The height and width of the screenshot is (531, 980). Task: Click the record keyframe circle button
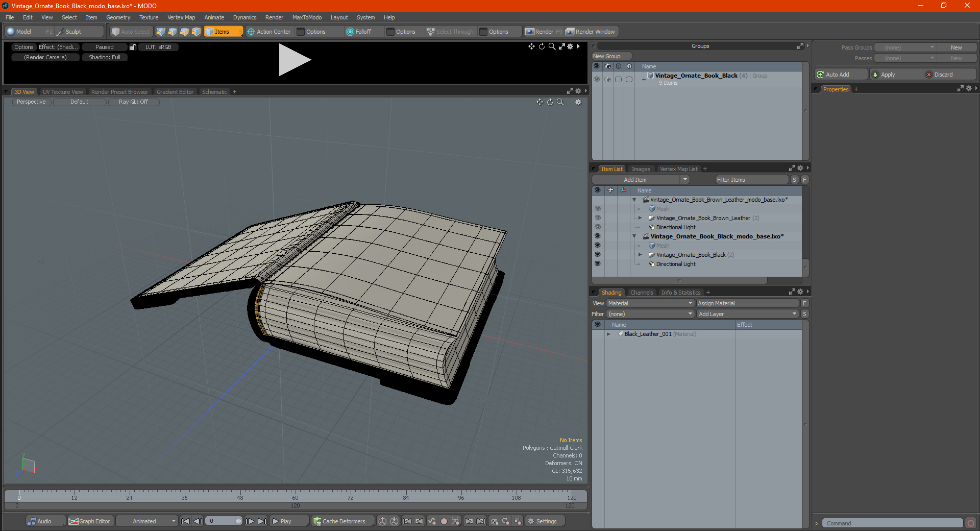444,521
